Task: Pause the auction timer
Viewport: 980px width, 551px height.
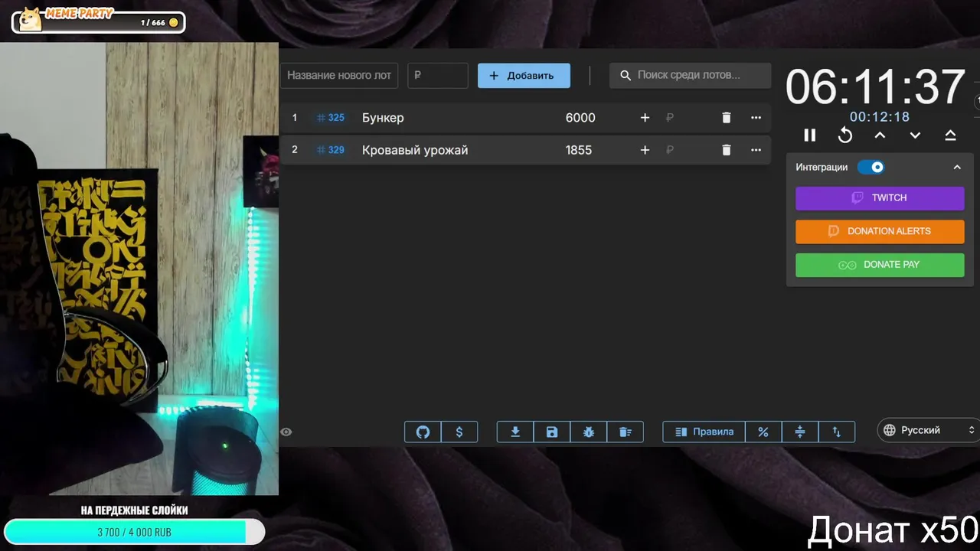Action: pyautogui.click(x=810, y=135)
